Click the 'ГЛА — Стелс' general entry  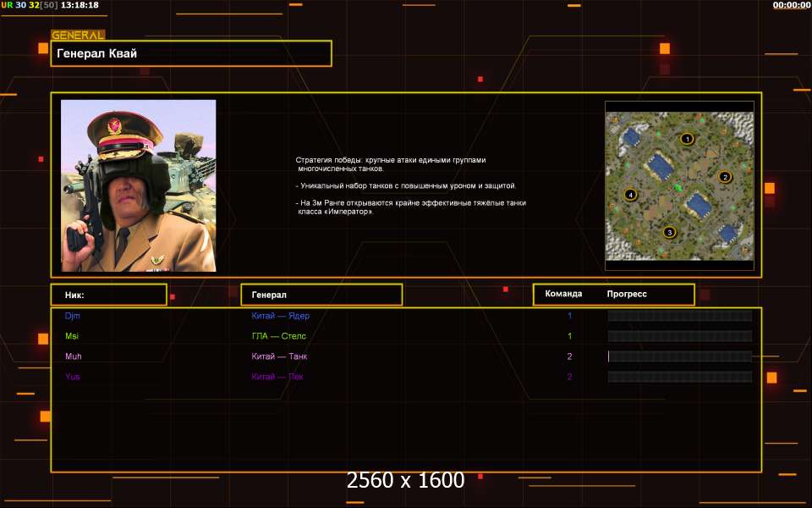coord(278,336)
